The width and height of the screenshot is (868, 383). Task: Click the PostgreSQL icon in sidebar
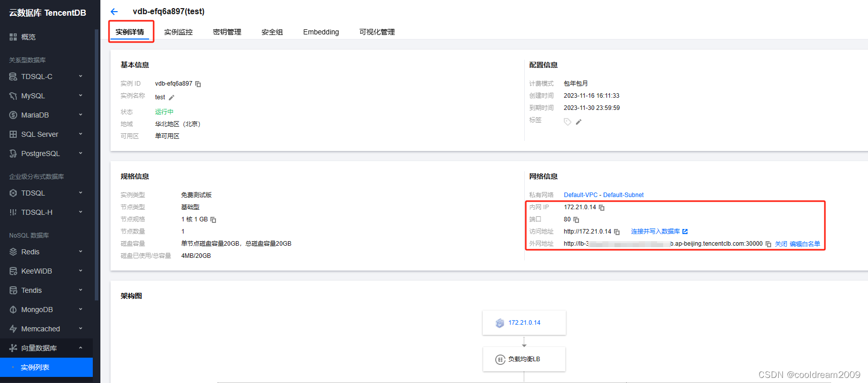point(13,154)
